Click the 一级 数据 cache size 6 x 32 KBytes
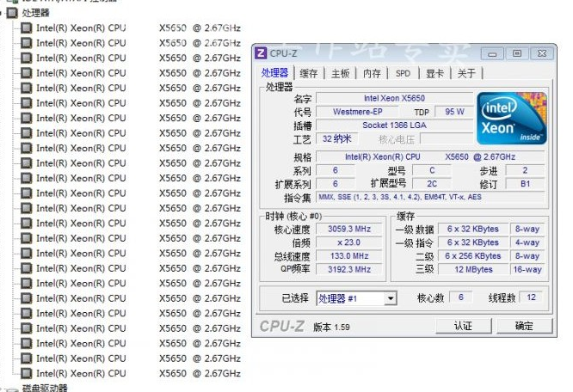Image resolution: width=573 pixels, height=392 pixels. tap(473, 229)
